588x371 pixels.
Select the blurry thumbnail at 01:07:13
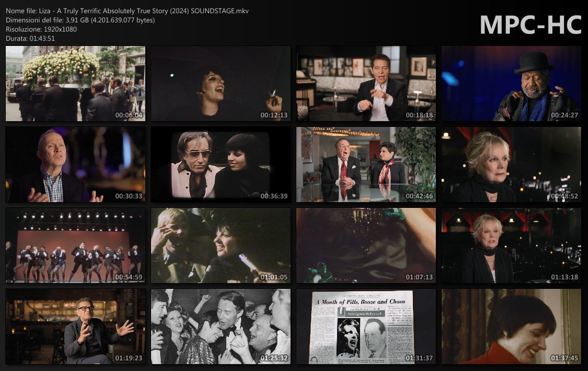[366, 246]
